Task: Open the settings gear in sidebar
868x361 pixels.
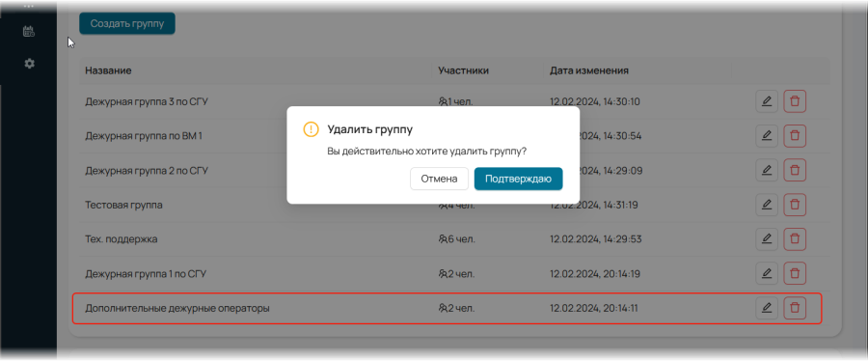Action: tap(29, 64)
